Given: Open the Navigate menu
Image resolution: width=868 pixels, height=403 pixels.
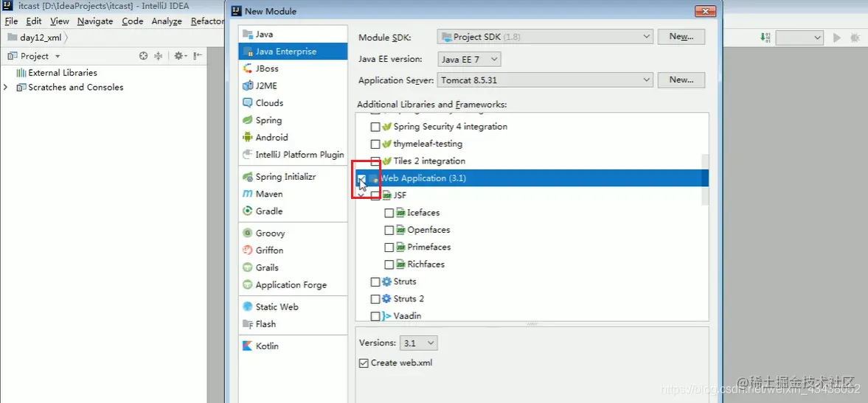Looking at the screenshot, I should [95, 21].
